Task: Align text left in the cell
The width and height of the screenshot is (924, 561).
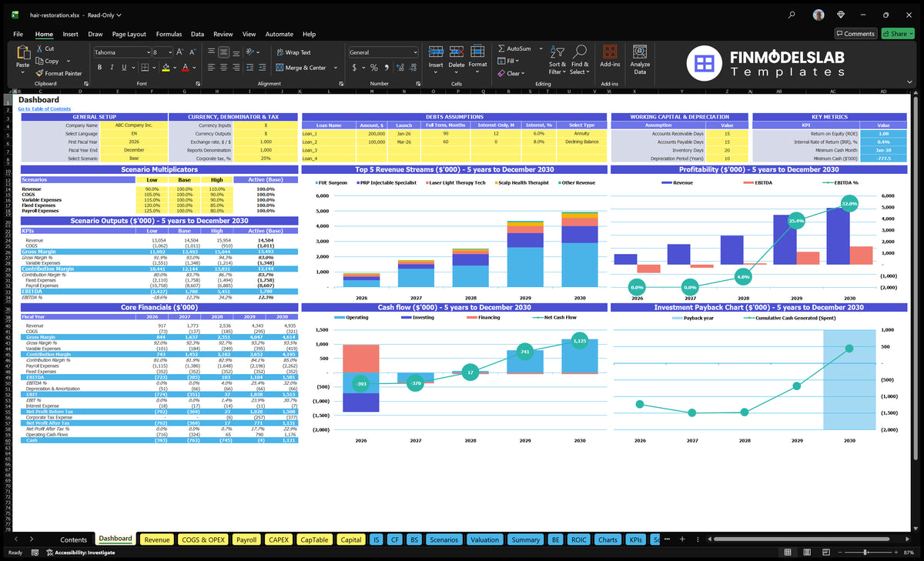Action: pos(211,68)
